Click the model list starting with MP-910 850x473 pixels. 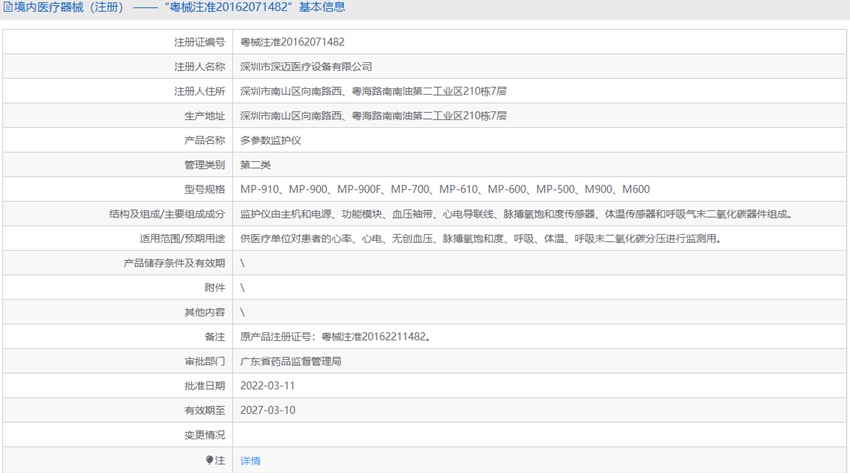445,189
